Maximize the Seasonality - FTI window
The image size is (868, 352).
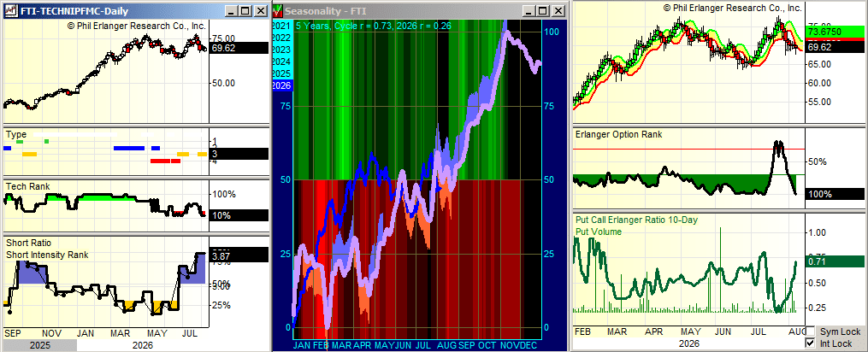pyautogui.click(x=543, y=10)
